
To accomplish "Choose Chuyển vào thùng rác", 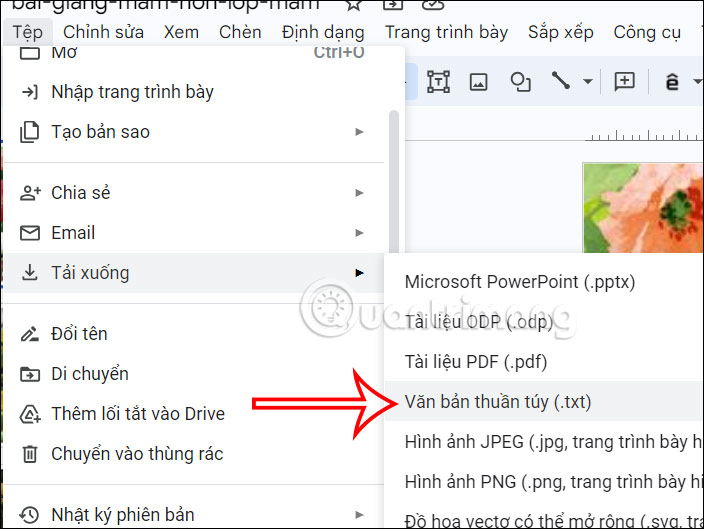I will click(x=194, y=454).
